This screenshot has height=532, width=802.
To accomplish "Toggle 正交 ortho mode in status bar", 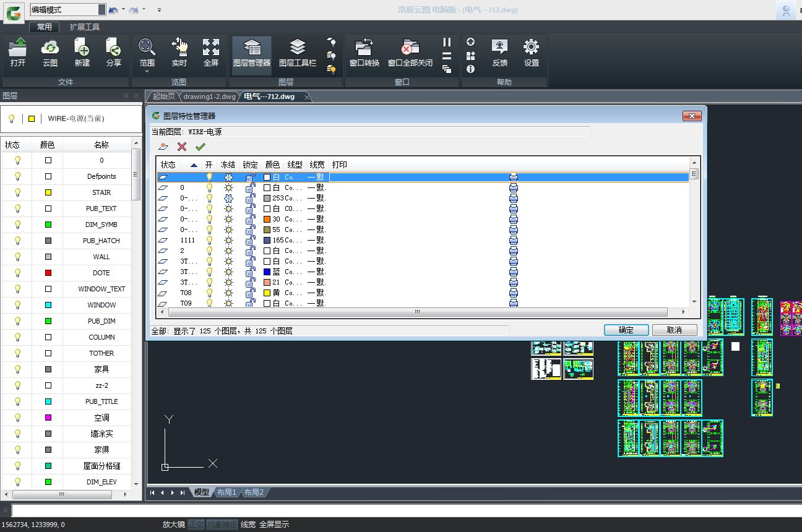I will tap(196, 525).
